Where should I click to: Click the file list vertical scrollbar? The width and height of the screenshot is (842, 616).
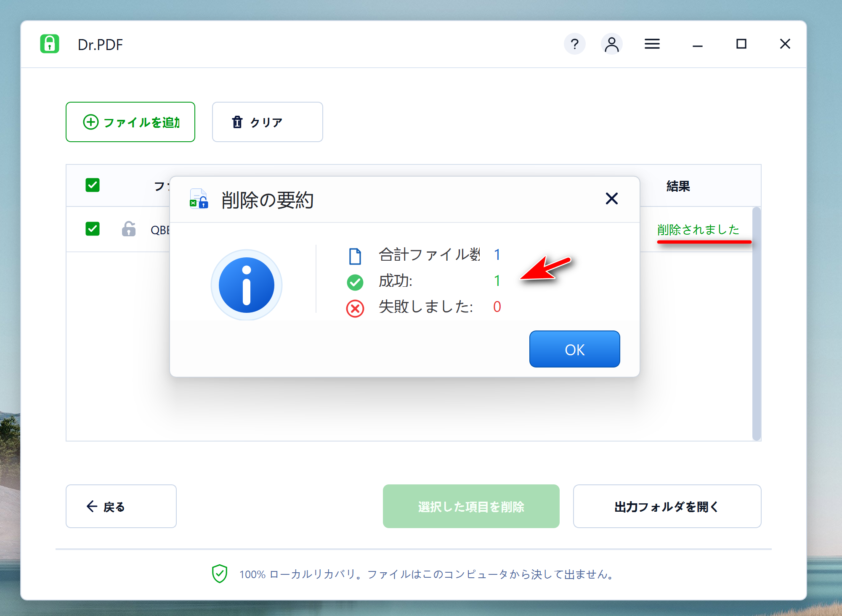click(x=756, y=324)
